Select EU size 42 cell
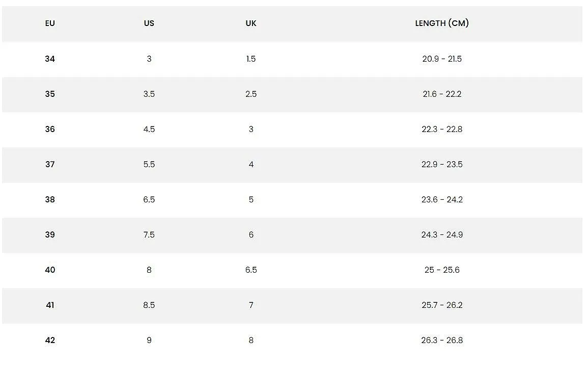The width and height of the screenshot is (588, 365). pyautogui.click(x=50, y=340)
